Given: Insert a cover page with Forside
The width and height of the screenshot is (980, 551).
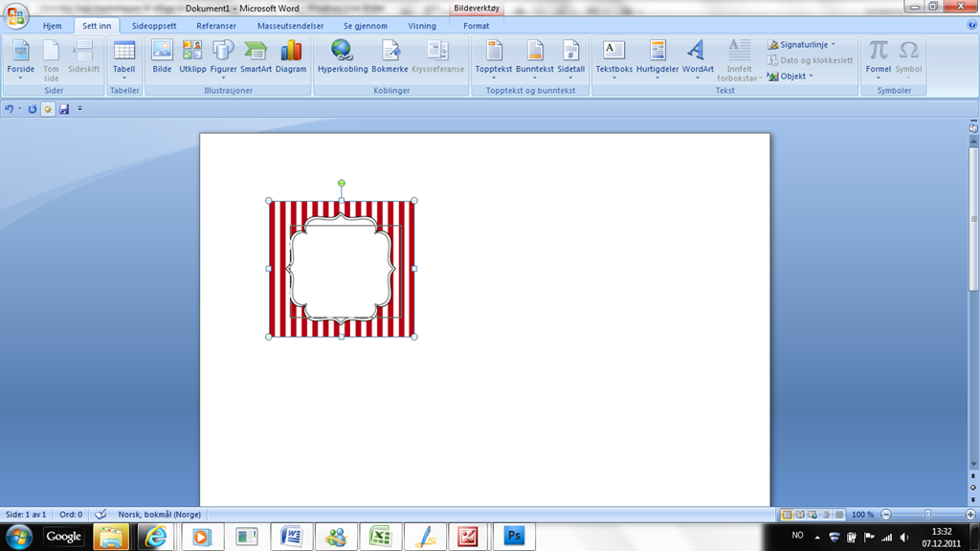Looking at the screenshot, I should pyautogui.click(x=21, y=59).
